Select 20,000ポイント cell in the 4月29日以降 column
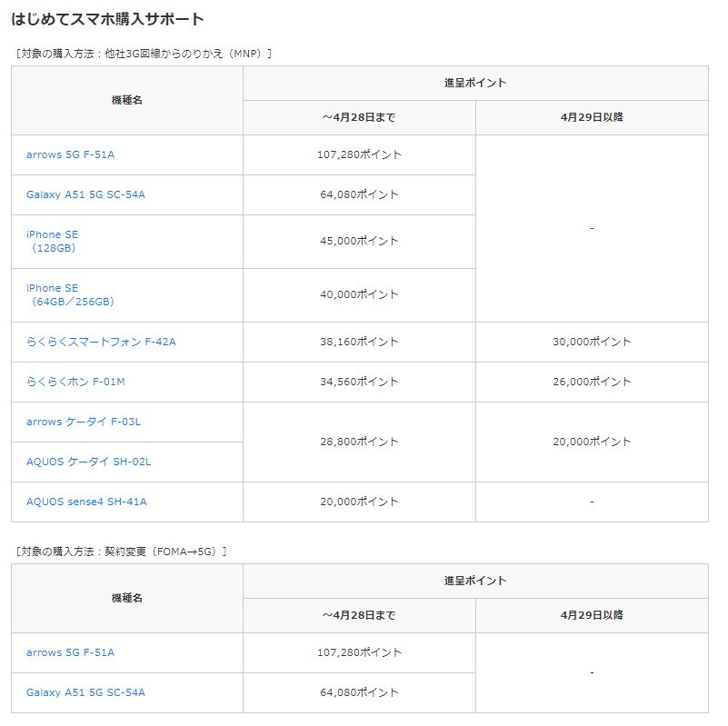728x726 pixels. (592, 442)
